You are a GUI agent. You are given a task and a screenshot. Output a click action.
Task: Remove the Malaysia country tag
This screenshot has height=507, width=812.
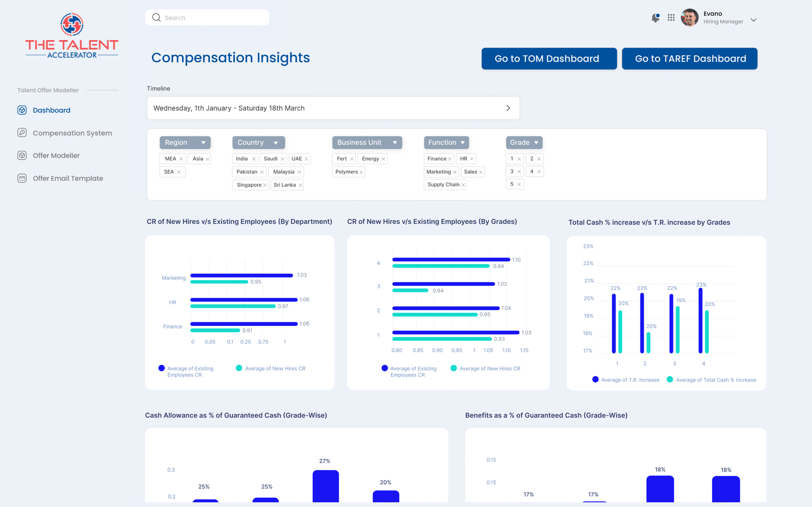(x=299, y=172)
